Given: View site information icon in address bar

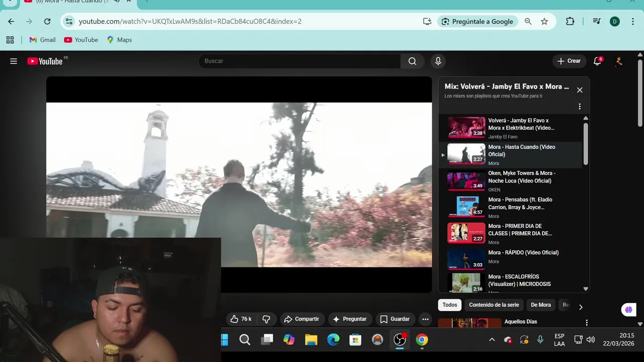Looking at the screenshot, I should [x=69, y=21].
